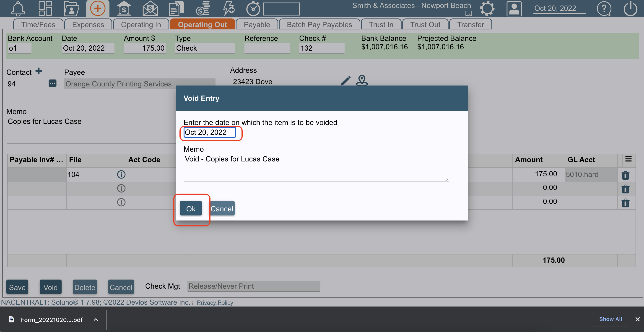Open the map pin beside the address
Image resolution: width=644 pixels, height=332 pixels.
362,80
